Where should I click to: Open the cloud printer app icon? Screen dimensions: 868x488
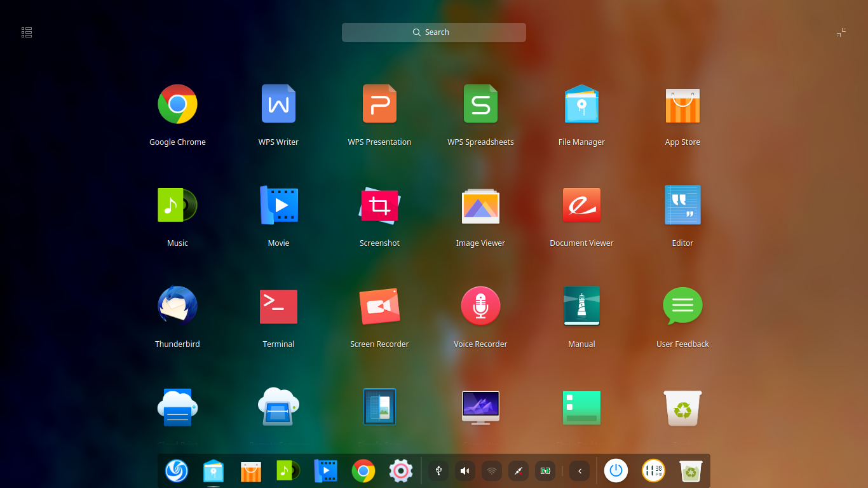tap(177, 407)
